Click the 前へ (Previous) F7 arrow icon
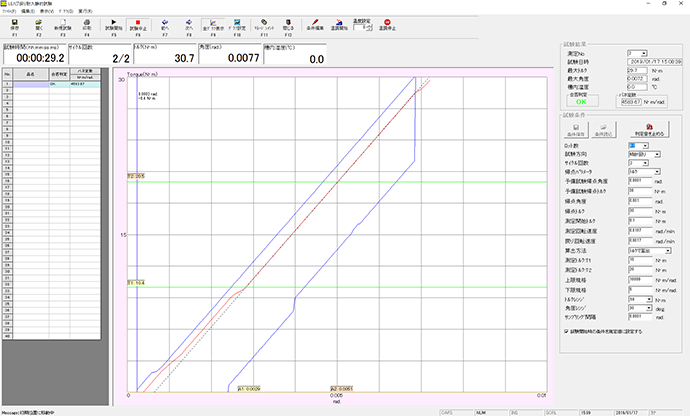This screenshot has width=690, height=416. [165, 22]
